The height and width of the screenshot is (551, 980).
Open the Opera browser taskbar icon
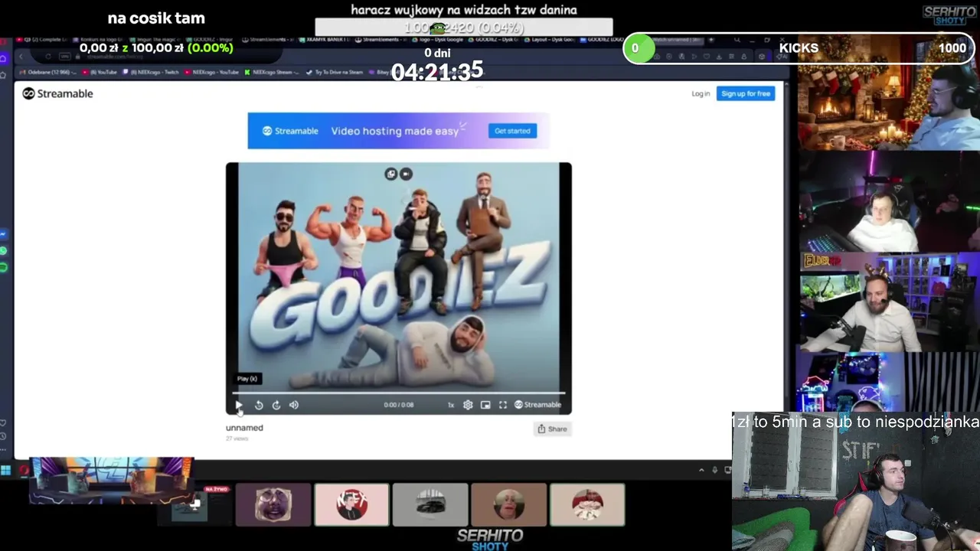pos(24,470)
